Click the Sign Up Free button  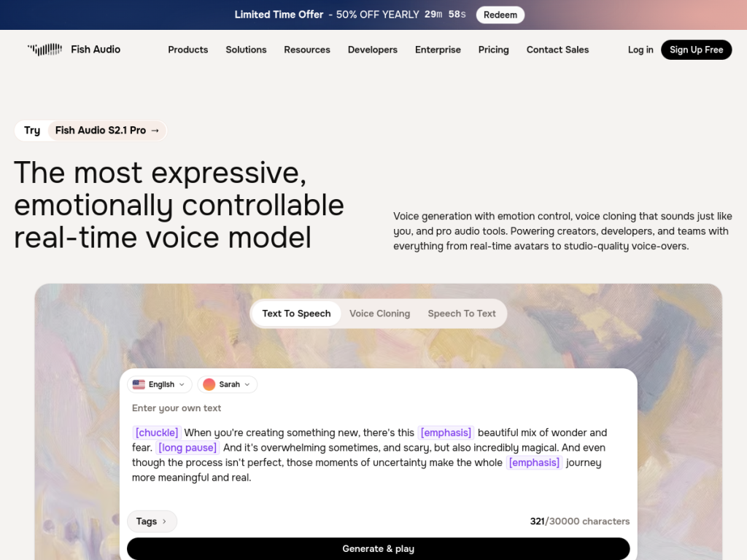click(697, 50)
